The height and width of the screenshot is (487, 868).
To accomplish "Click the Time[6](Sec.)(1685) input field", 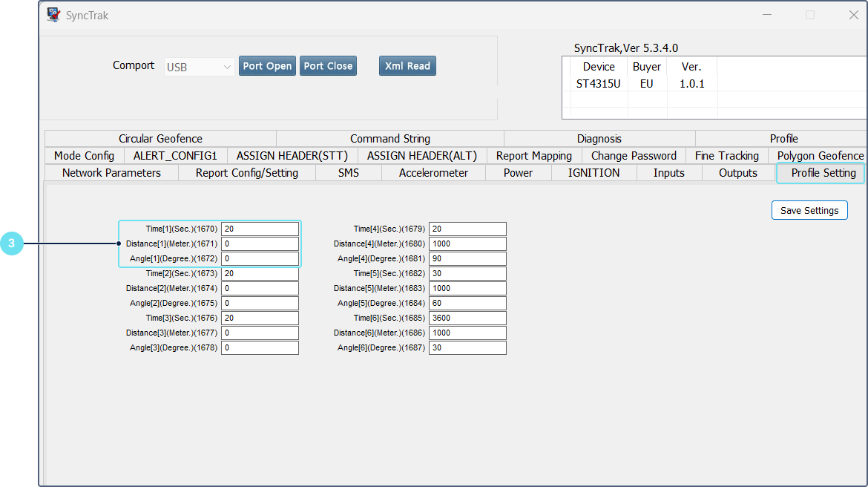I will point(467,318).
